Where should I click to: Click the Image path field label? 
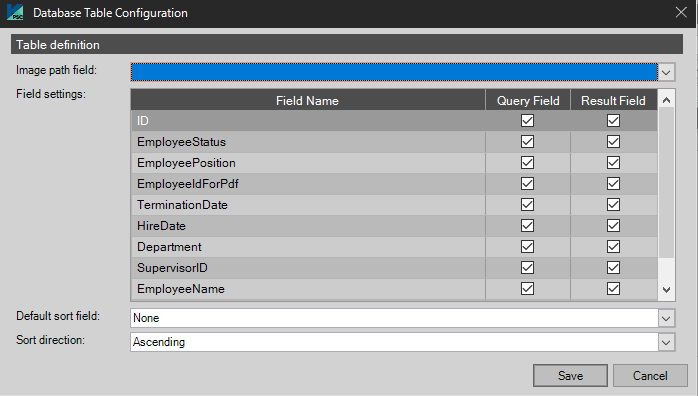pos(56,70)
